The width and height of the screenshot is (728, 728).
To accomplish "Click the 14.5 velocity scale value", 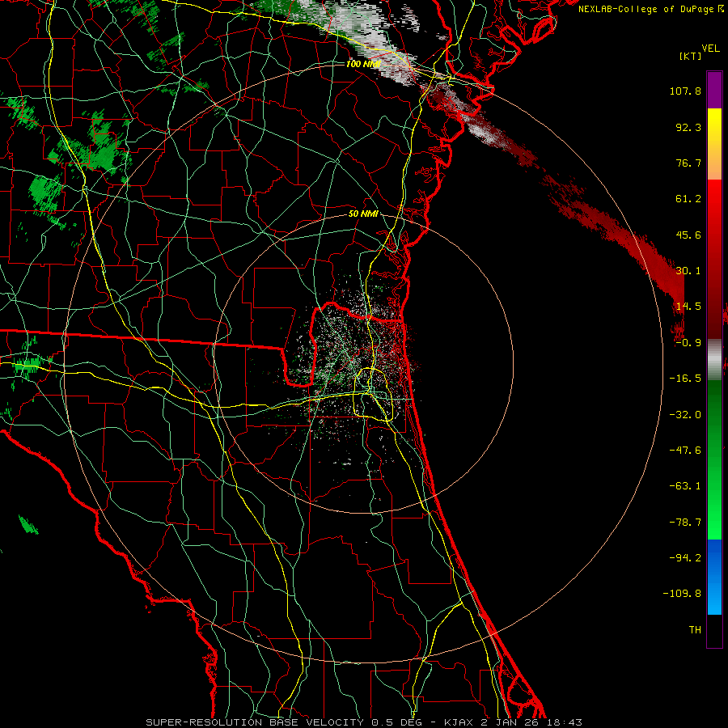I will (x=688, y=307).
